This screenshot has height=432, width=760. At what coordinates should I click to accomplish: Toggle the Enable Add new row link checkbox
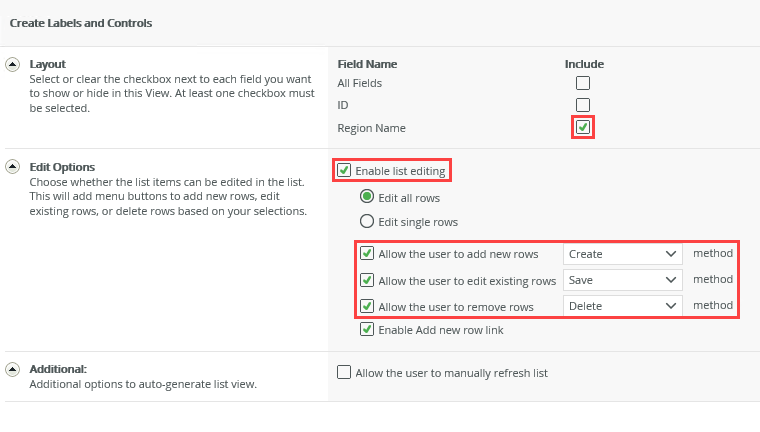[367, 330]
